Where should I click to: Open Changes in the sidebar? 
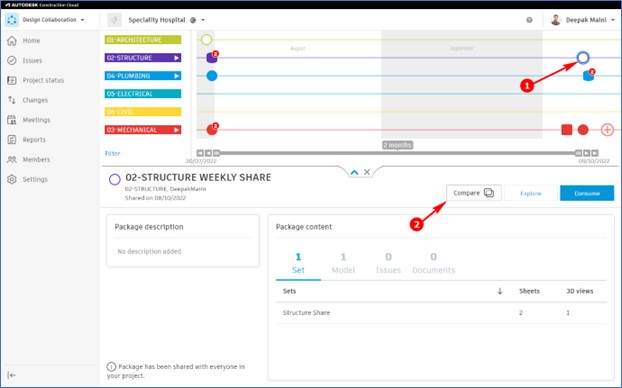tap(35, 100)
